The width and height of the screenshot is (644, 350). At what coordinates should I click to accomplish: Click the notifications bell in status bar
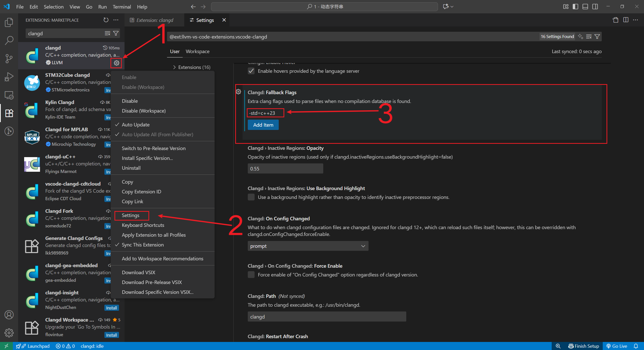(636, 346)
